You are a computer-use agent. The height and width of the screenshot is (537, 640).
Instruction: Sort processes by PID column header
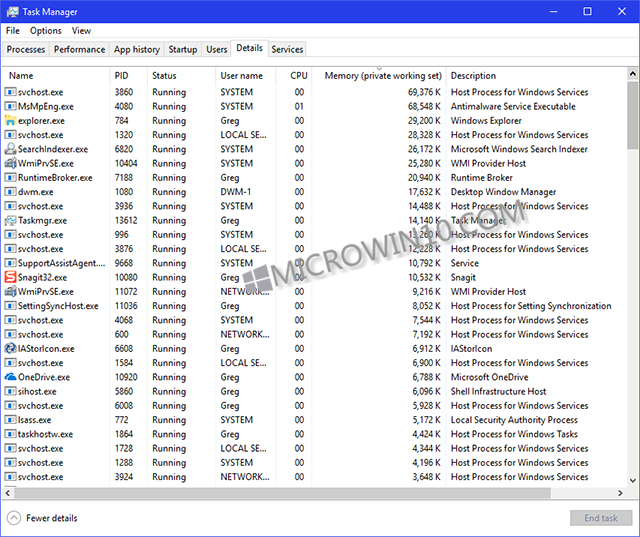(x=122, y=76)
